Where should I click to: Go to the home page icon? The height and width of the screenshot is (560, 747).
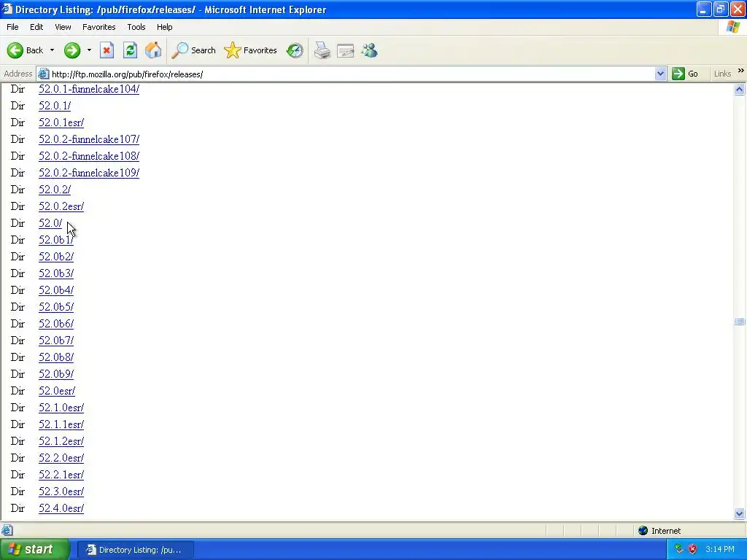(x=153, y=50)
